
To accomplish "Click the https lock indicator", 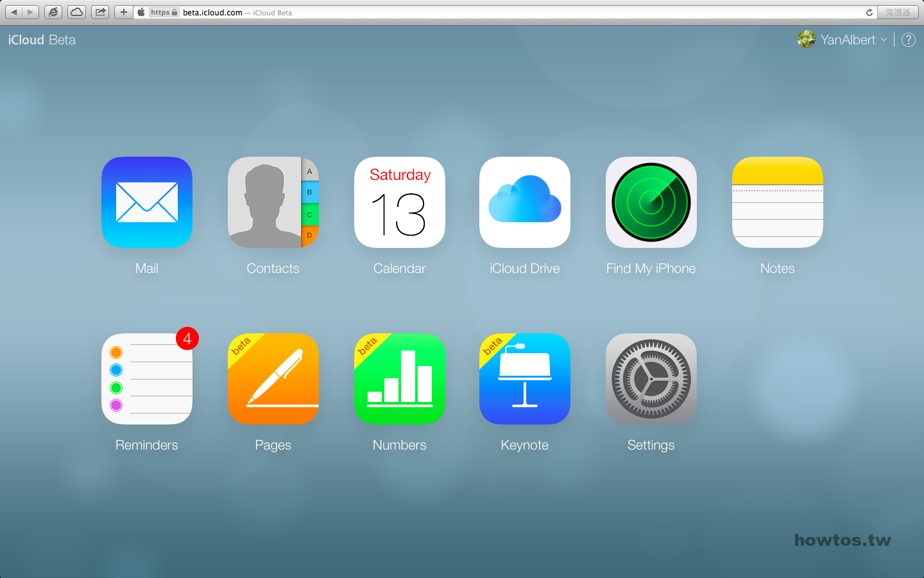I will [164, 12].
